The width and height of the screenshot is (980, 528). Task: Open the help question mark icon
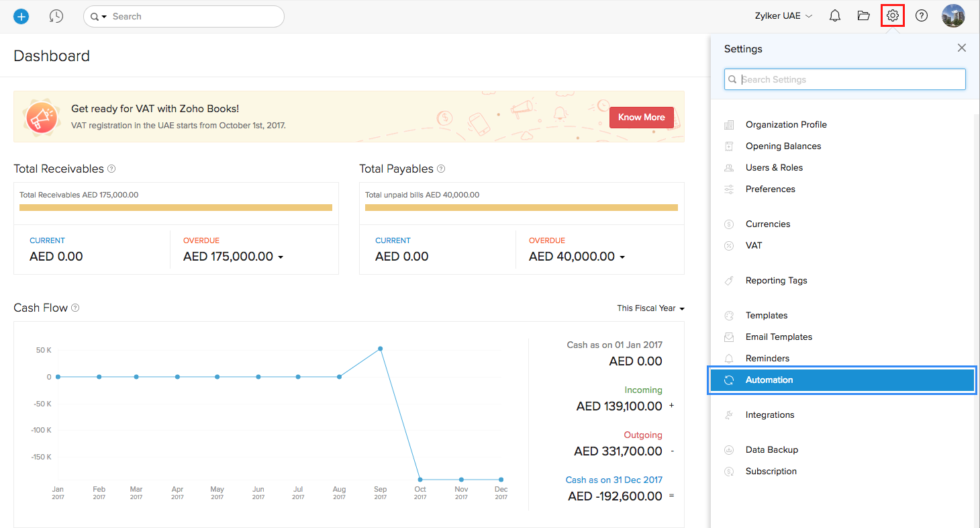pos(922,16)
